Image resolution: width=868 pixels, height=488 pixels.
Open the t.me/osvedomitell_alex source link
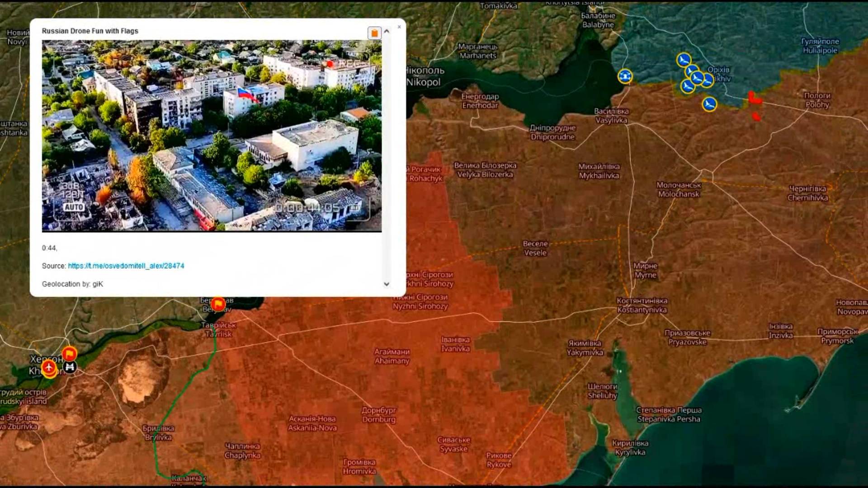pyautogui.click(x=126, y=266)
